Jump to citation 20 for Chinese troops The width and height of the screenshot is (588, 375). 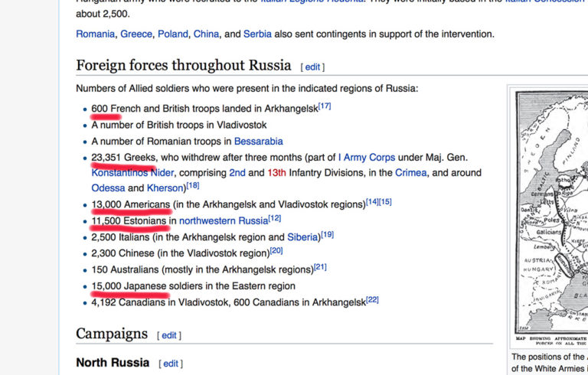point(276,251)
